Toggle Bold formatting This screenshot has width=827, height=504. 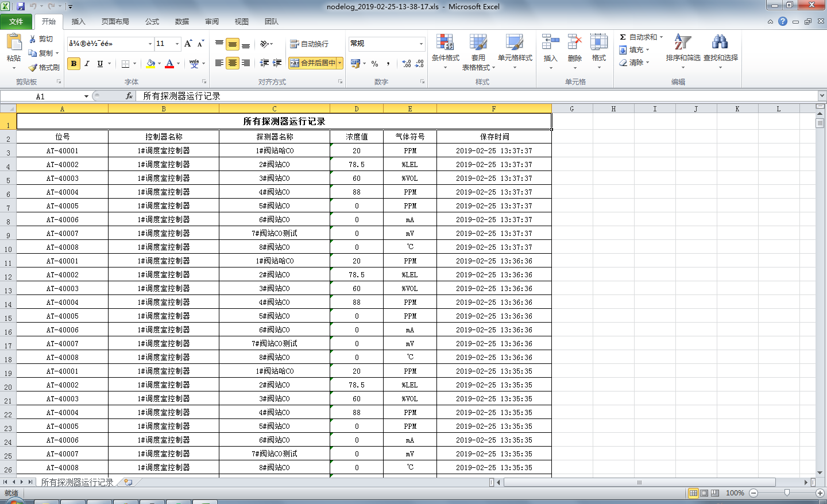(74, 64)
